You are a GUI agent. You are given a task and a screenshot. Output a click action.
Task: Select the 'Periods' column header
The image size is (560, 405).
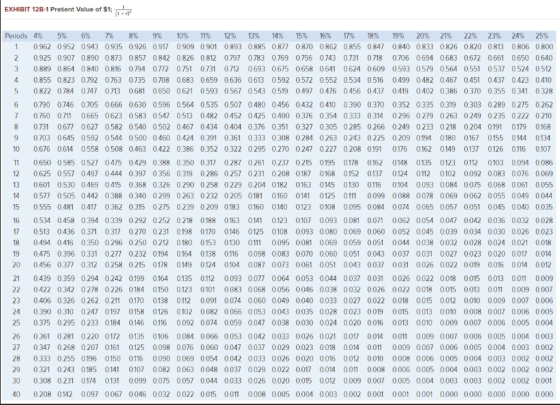16,36
